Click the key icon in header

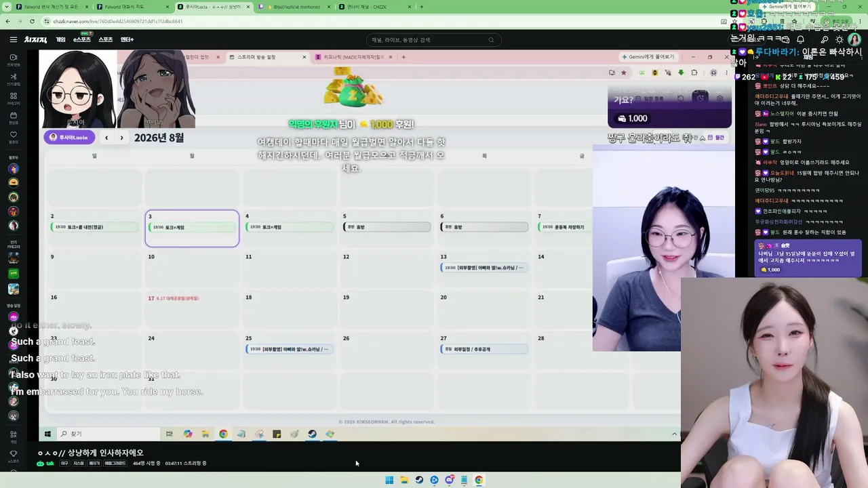pyautogui.click(x=825, y=40)
